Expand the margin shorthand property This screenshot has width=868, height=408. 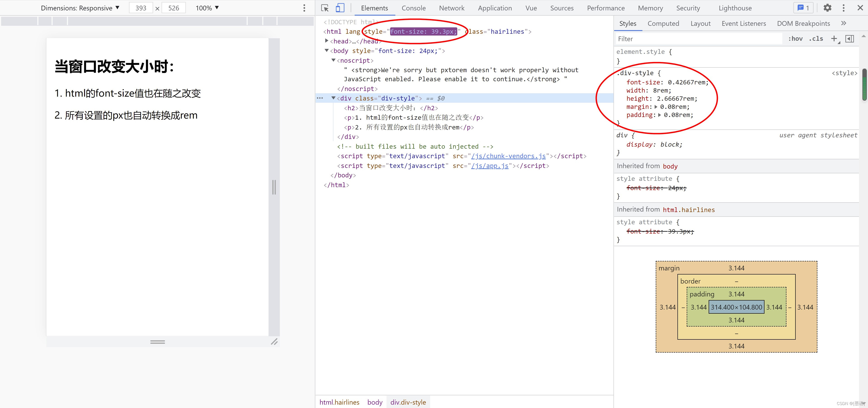tap(656, 107)
